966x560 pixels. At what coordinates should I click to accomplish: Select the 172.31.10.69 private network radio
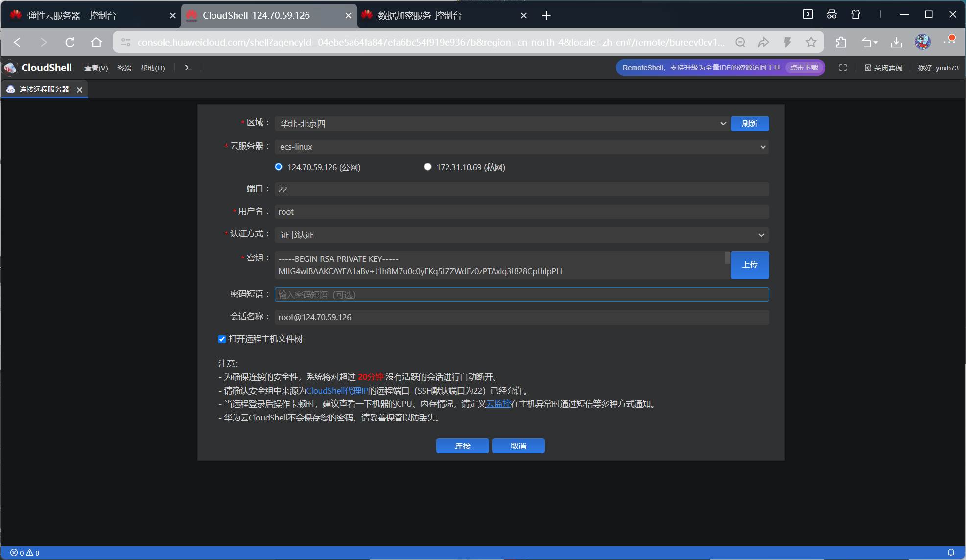428,167
